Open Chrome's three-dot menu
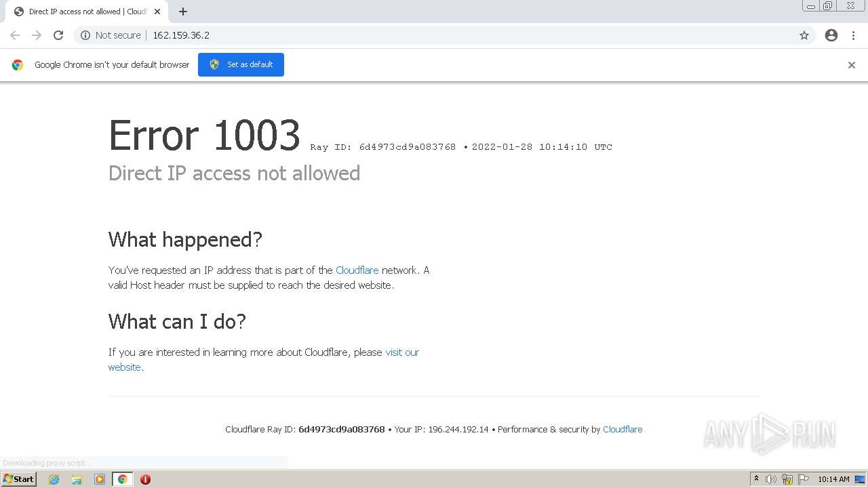This screenshot has width=868, height=488. 853,35
